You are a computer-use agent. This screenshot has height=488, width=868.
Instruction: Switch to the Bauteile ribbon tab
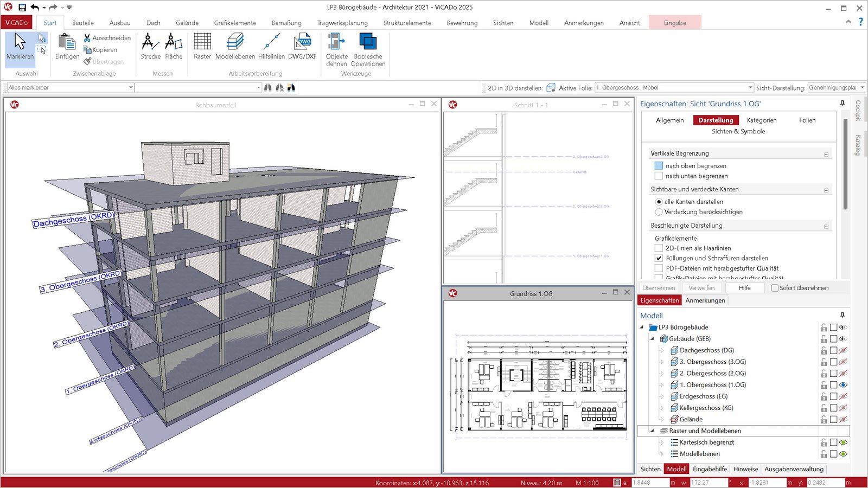point(83,23)
